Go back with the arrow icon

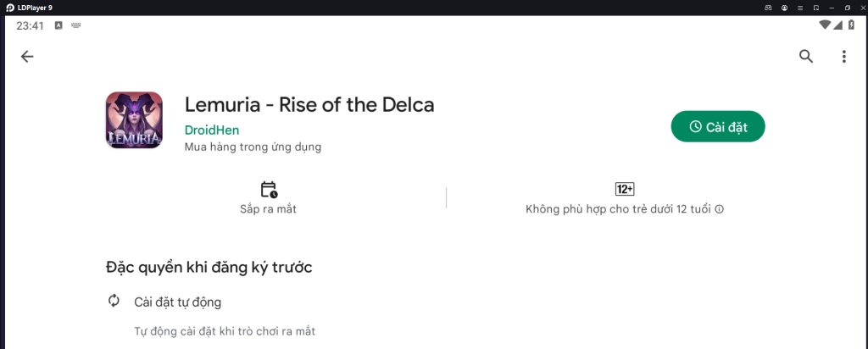27,57
